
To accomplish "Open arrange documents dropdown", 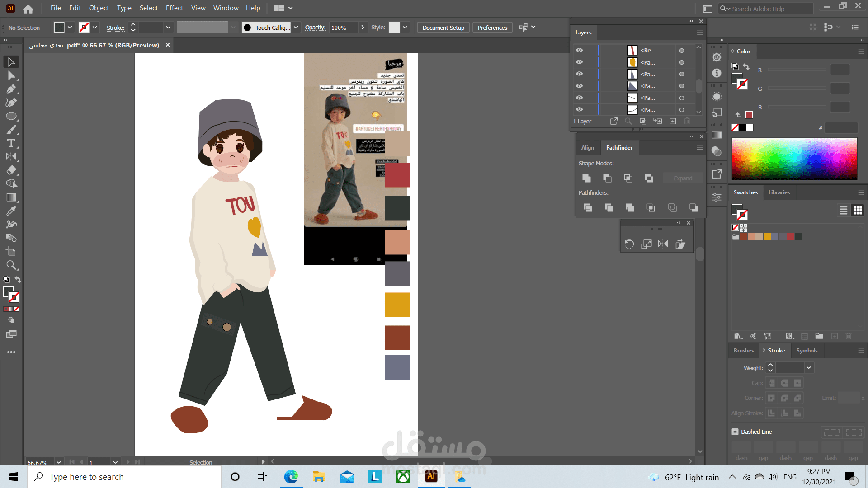I will click(x=284, y=8).
